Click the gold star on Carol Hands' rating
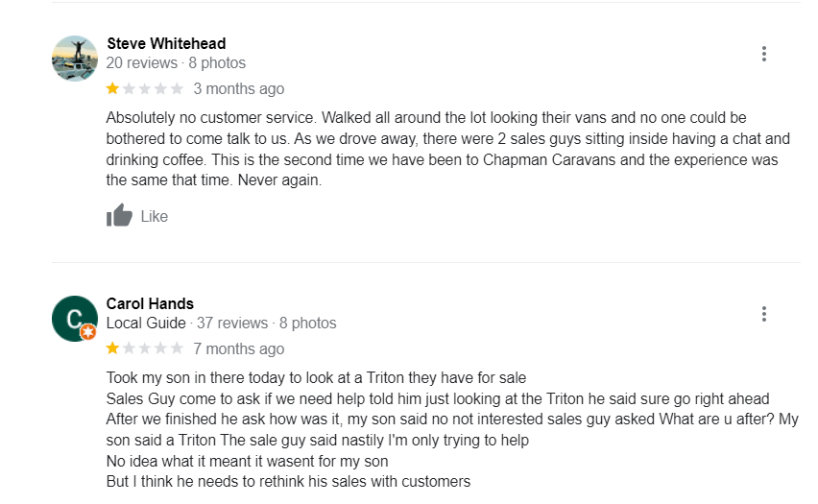The image size is (818, 504). click(113, 348)
